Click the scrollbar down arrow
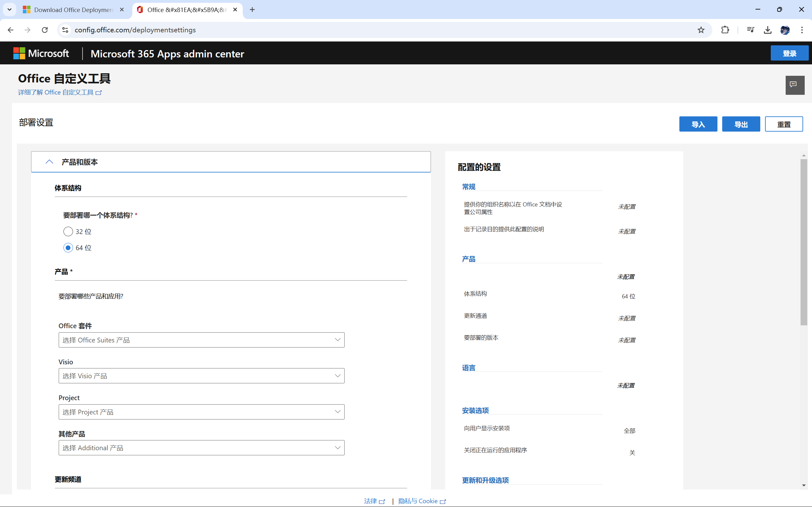812x507 pixels. [804, 485]
